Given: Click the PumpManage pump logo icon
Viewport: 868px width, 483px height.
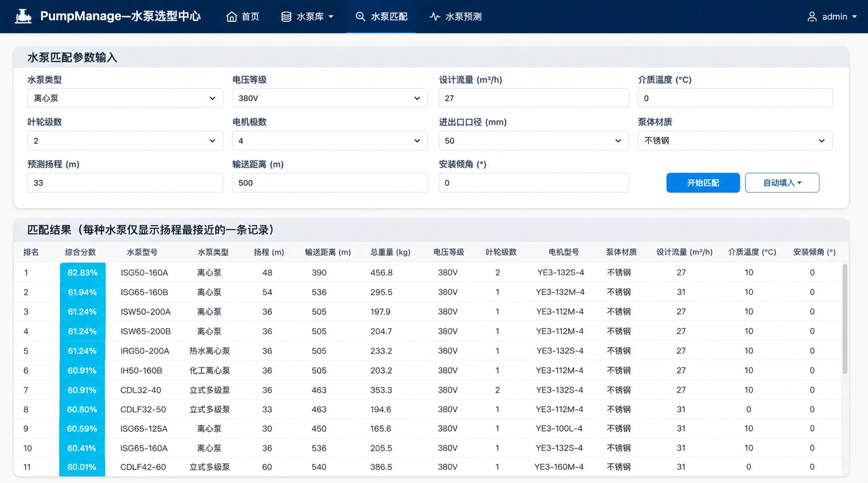Looking at the screenshot, I should [23, 17].
